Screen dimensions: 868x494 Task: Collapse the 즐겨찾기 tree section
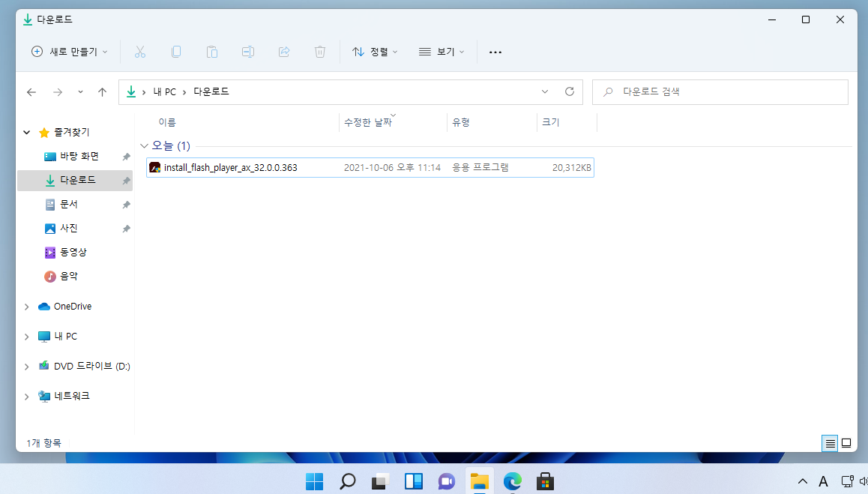click(x=26, y=133)
